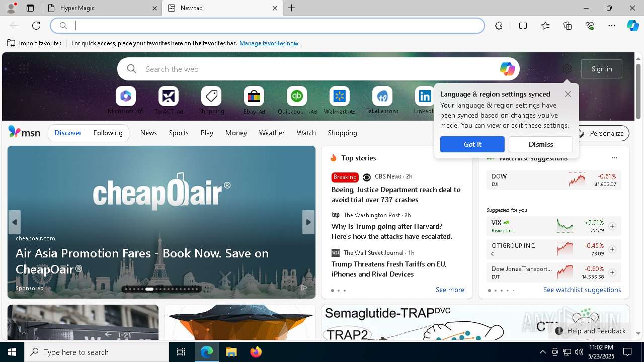
Task: Show next carousel slide arrow
Action: 308,222
